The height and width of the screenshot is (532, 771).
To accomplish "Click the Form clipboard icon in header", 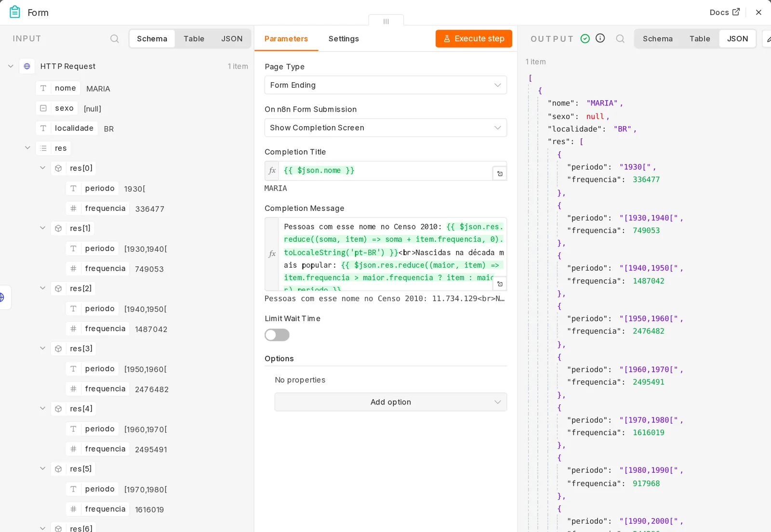I will click(15, 12).
